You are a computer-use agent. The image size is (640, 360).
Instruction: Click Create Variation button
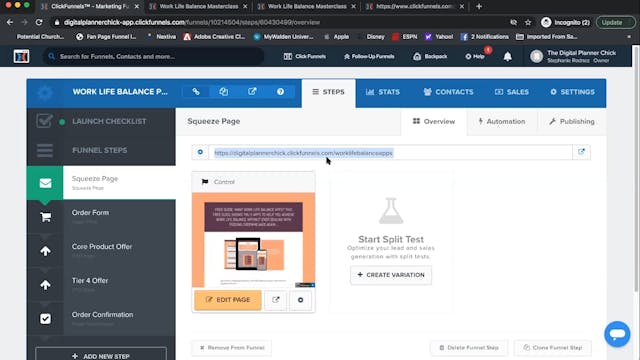pos(391,275)
